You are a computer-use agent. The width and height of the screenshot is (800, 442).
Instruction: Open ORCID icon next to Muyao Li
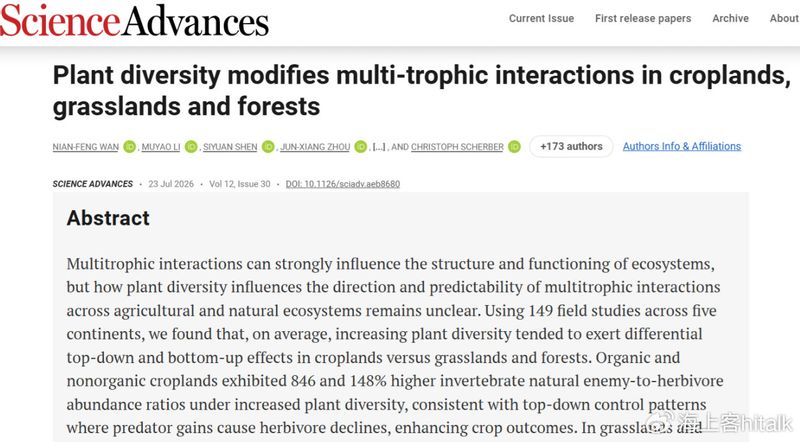(x=191, y=147)
